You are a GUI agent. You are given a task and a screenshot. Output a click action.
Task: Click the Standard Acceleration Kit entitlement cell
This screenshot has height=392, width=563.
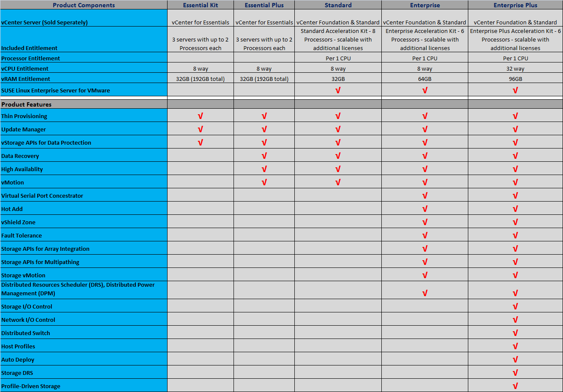pyautogui.click(x=338, y=39)
